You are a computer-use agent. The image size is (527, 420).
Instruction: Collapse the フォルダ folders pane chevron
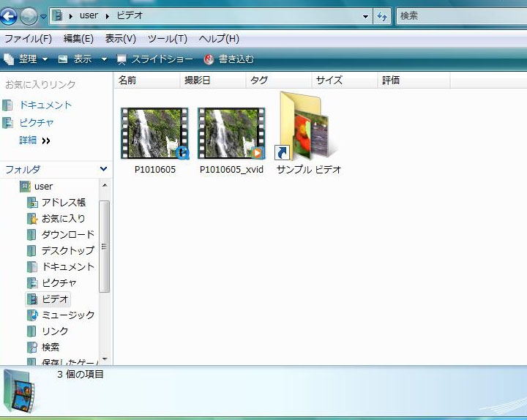103,169
